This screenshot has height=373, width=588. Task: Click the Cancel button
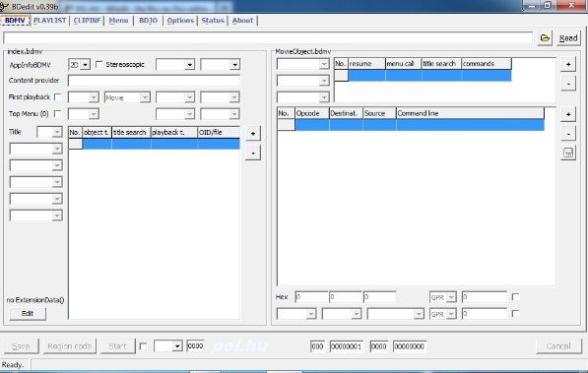558,346
